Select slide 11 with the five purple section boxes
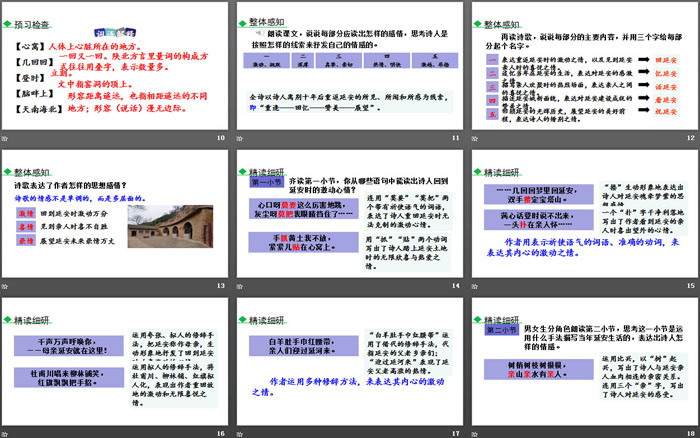Viewport: 700px width, 438px height. [350, 66]
